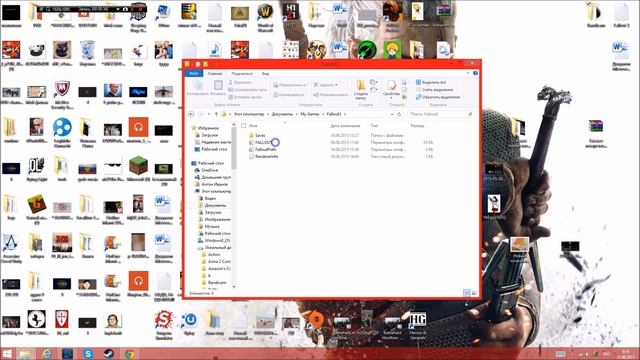Click Документы in the address breadcrumb
Viewport: 640px width, 360px height.
point(282,114)
